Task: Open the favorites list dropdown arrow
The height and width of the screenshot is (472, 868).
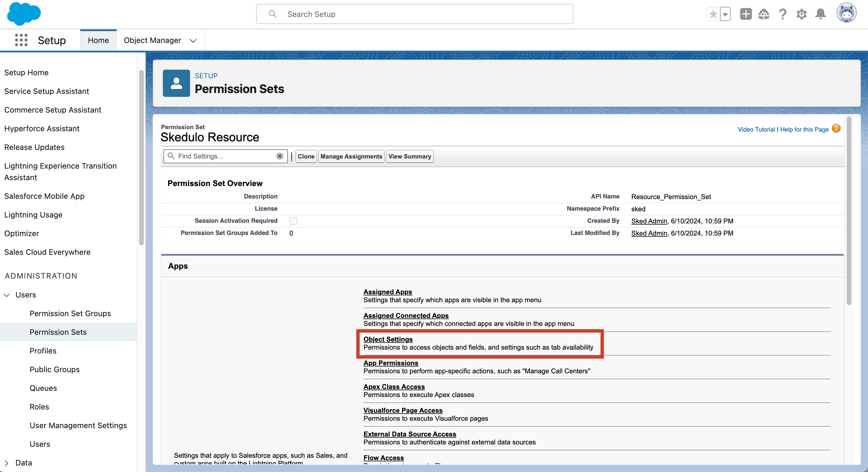Action: pyautogui.click(x=725, y=14)
